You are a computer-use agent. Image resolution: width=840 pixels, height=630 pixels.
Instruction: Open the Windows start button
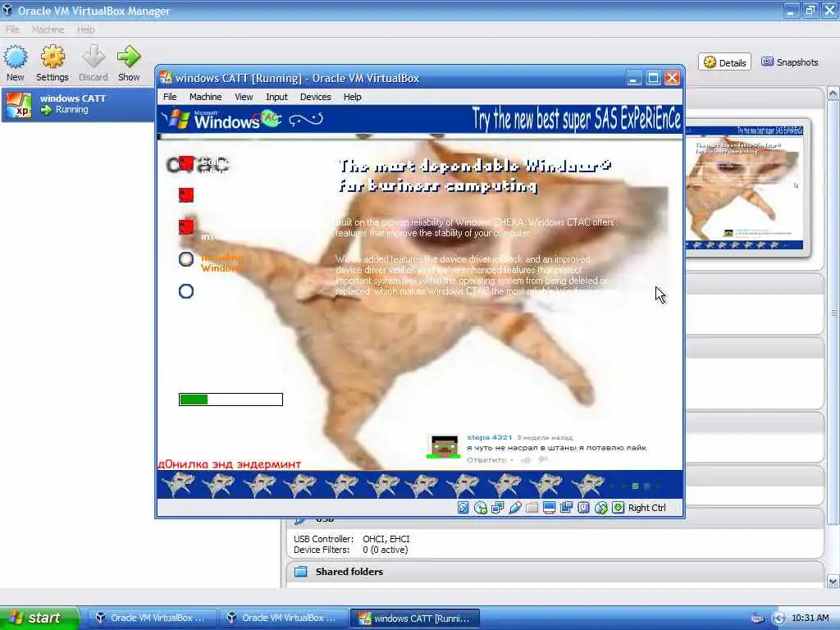click(39, 619)
